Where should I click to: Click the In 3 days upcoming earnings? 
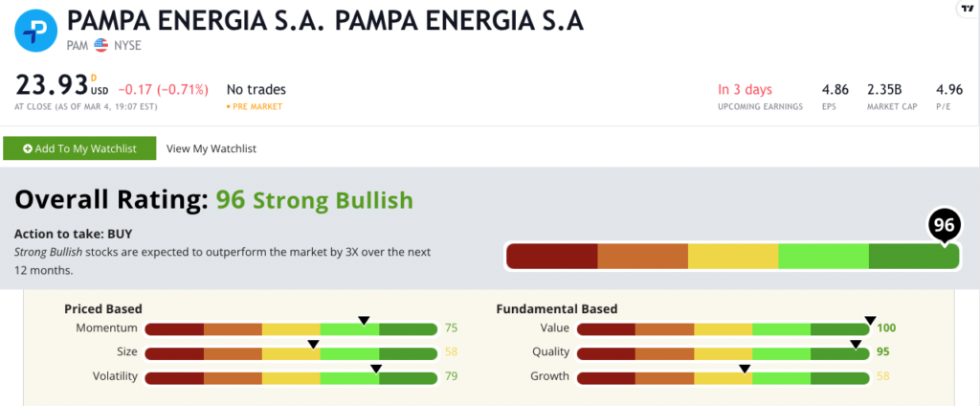click(746, 89)
